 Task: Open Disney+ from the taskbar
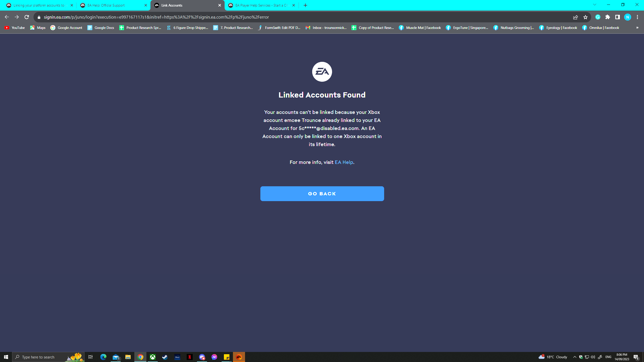point(177,357)
